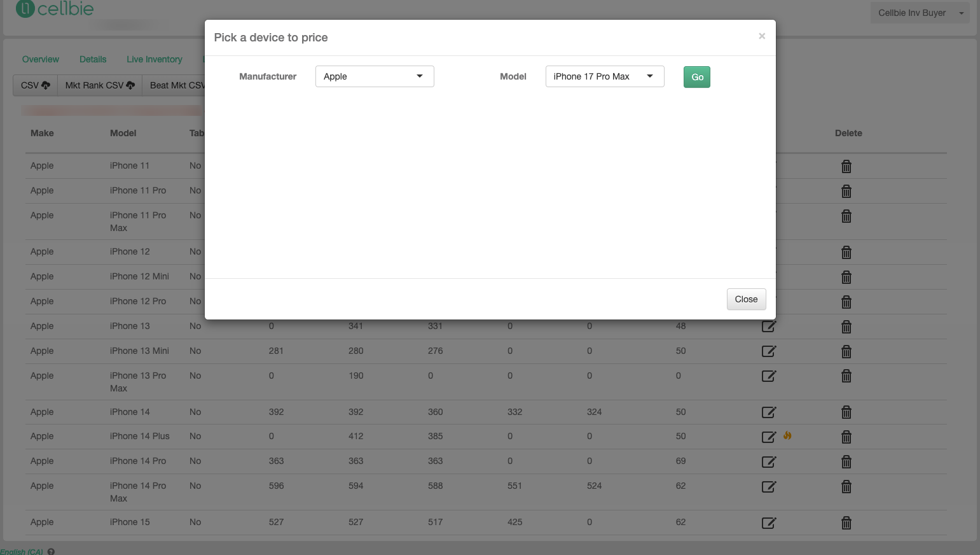Click the Make column header
Image resolution: width=980 pixels, height=555 pixels.
click(42, 133)
